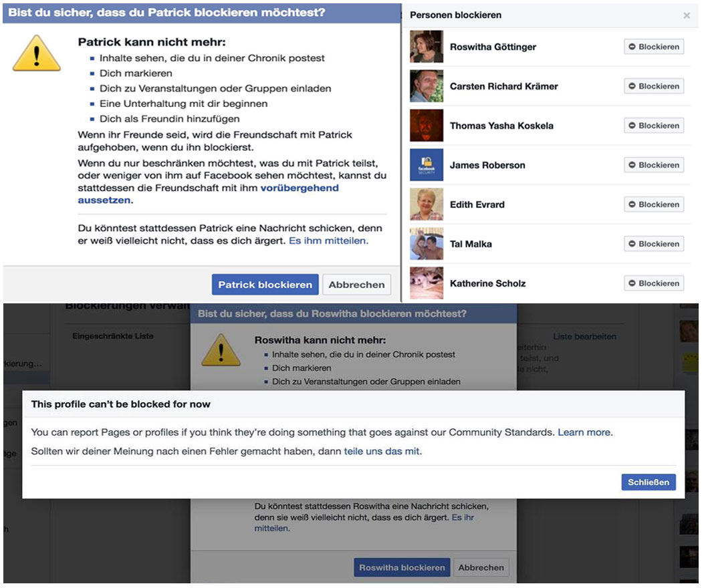Click the 'Es ihm mitteilen.' link
Viewport: 702px width, 588px height.
point(329,241)
